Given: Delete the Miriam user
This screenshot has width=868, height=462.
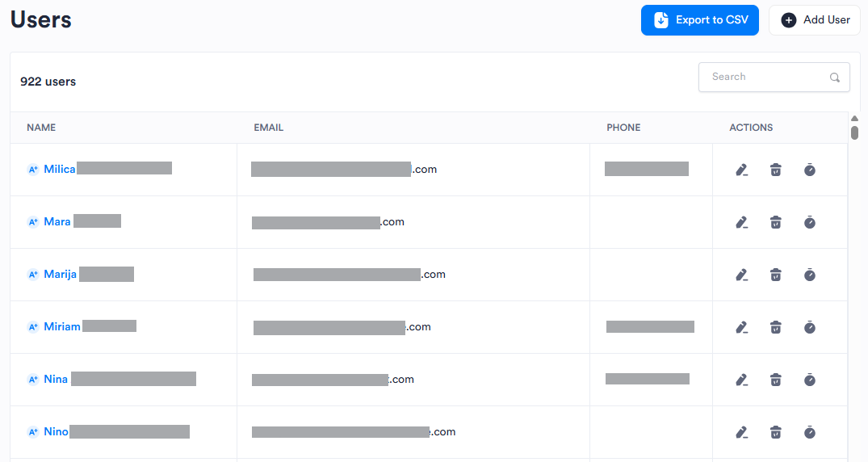Looking at the screenshot, I should [x=776, y=327].
